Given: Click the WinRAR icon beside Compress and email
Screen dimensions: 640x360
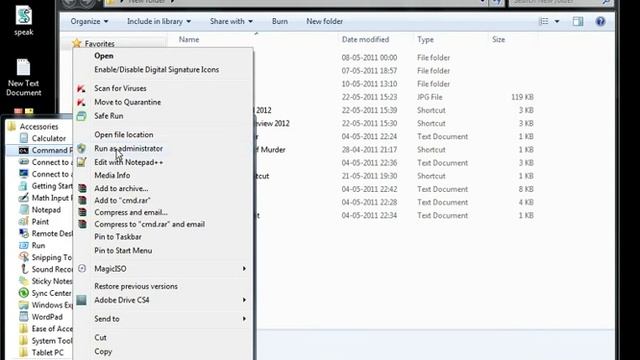Looking at the screenshot, I should click(x=82, y=212).
